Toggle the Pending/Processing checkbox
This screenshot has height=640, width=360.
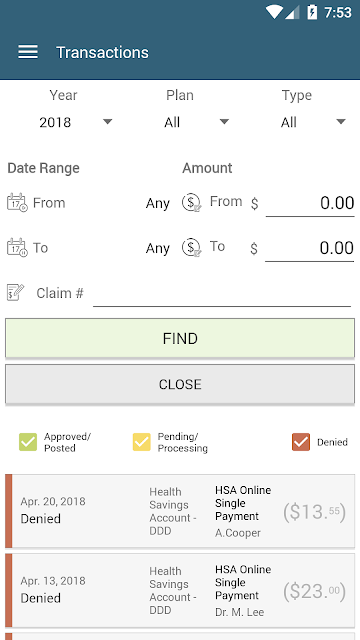142,442
